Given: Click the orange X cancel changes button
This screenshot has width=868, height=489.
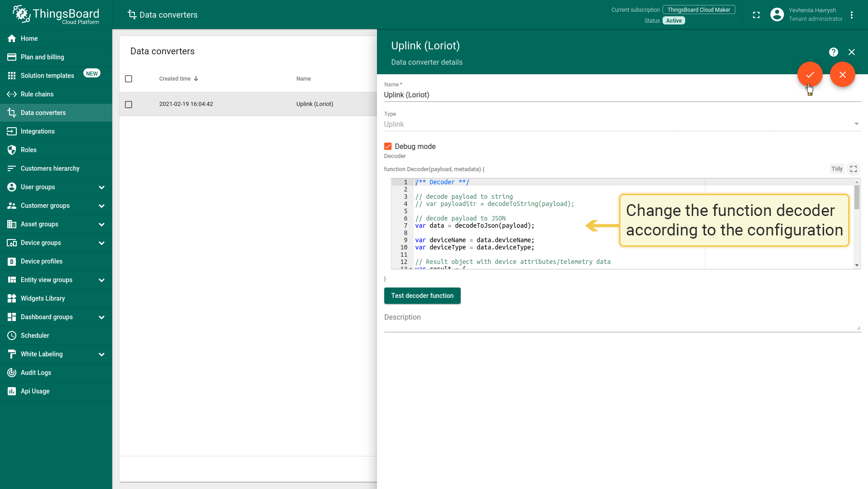Looking at the screenshot, I should coord(842,75).
